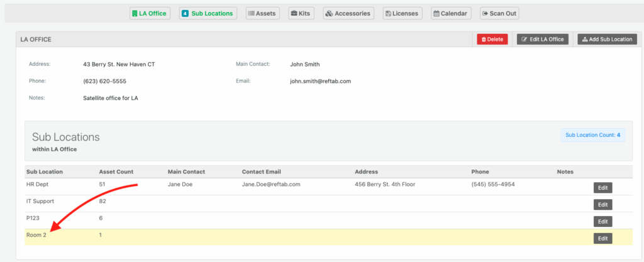
Task: Click the Kits briefcase icon
Action: coord(294,13)
